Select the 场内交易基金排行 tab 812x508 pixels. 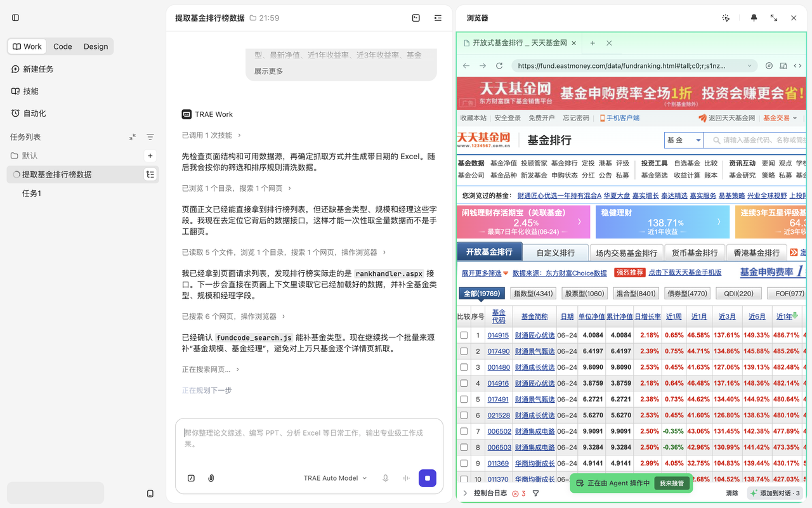click(626, 252)
